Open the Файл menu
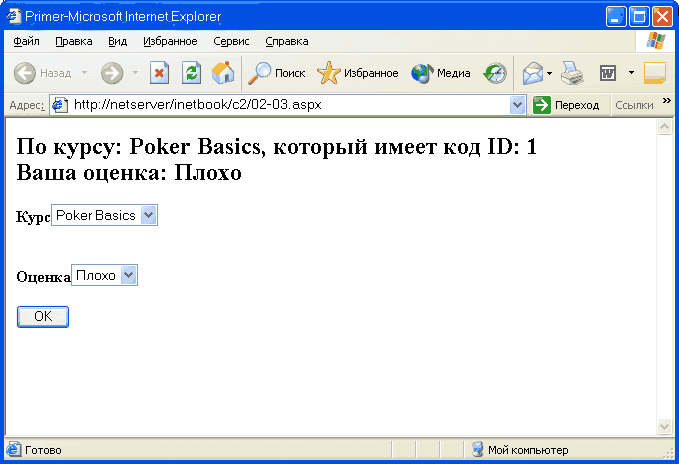Image resolution: width=679 pixels, height=464 pixels. [26, 41]
